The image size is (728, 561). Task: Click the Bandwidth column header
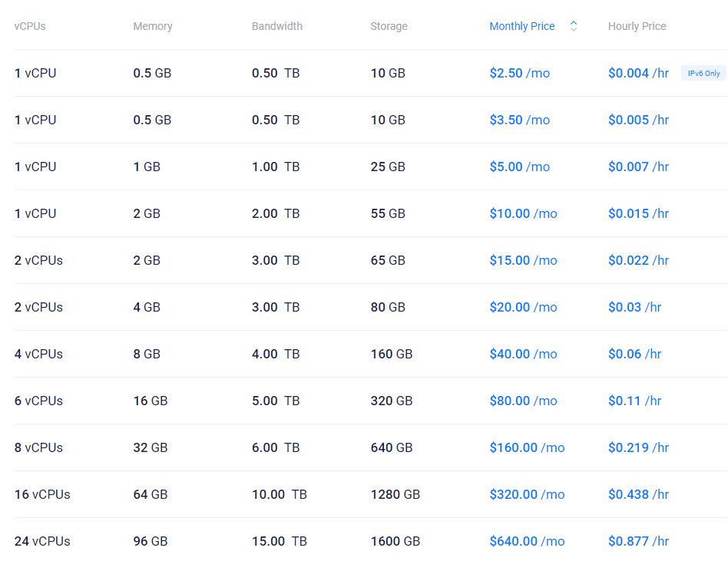277,26
